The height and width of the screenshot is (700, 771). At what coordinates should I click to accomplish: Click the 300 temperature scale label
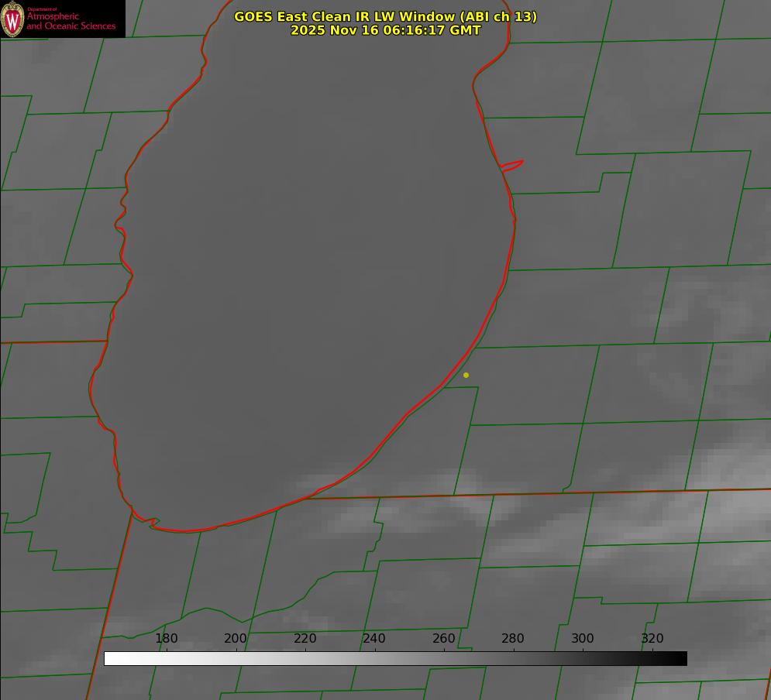coord(583,639)
